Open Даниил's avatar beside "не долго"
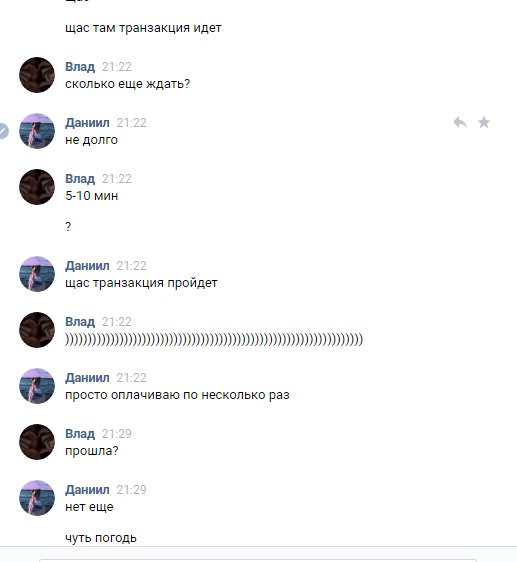Screen dimensions: 517x562 (37, 131)
